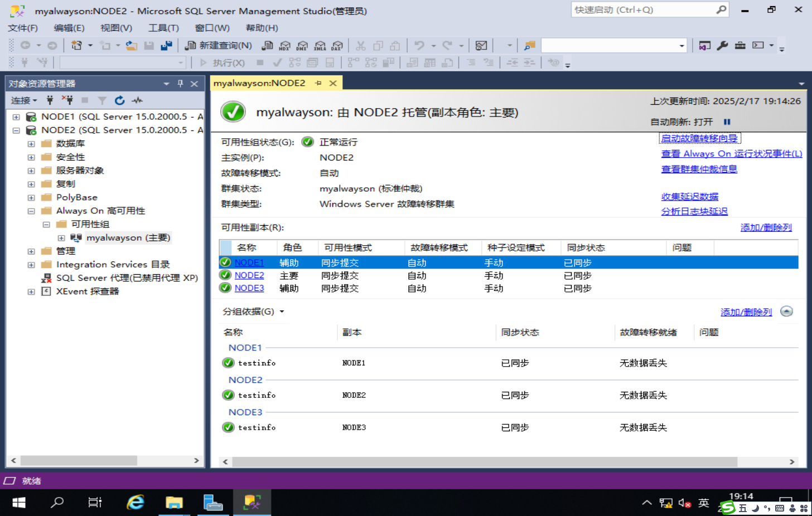Click the 启动故障转移向导 link

(699, 138)
